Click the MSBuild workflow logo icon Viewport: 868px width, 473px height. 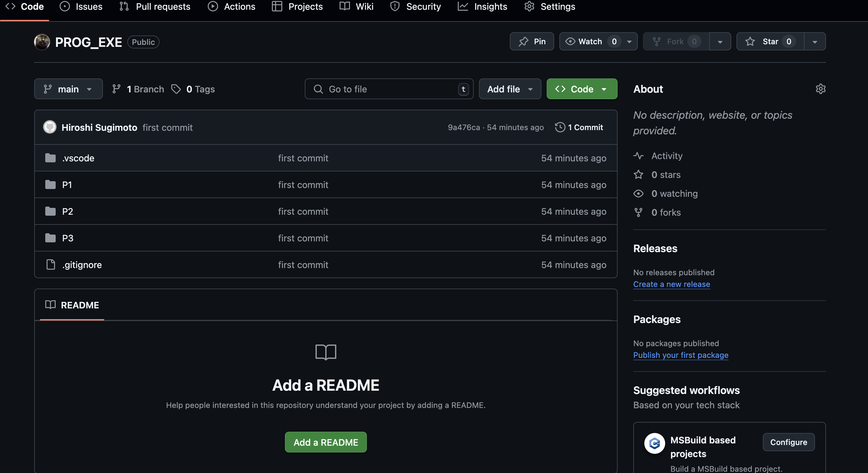[x=654, y=443]
